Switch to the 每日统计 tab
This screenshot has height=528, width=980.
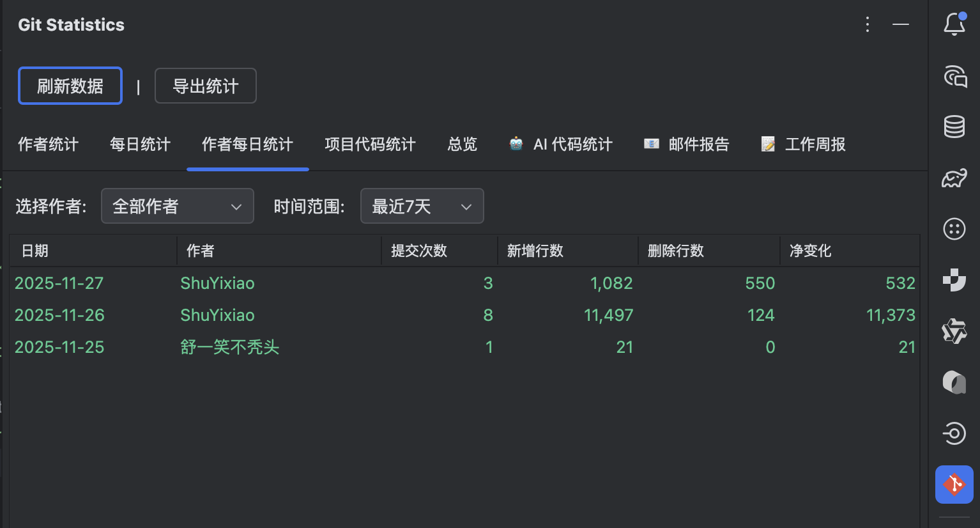click(140, 144)
